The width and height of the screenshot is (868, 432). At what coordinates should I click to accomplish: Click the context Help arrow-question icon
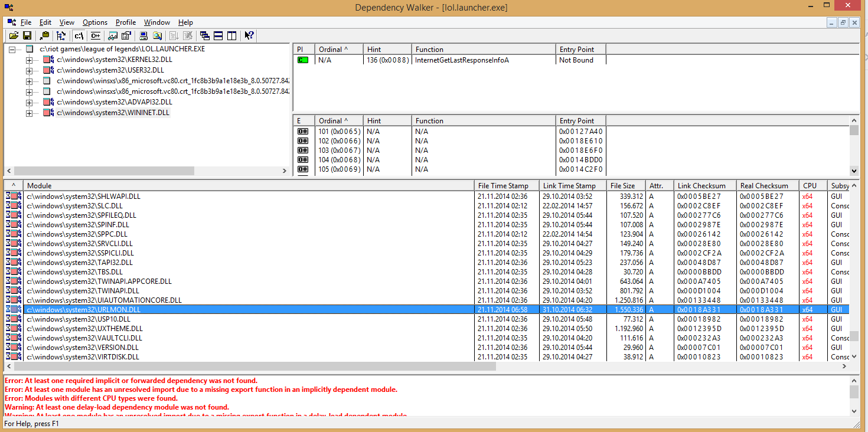pyautogui.click(x=249, y=35)
